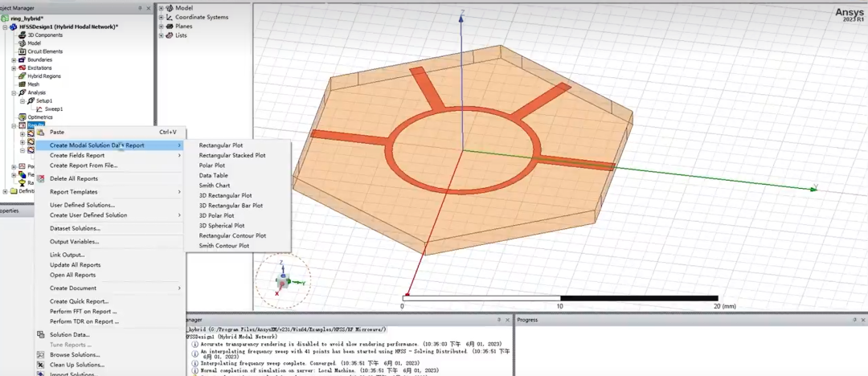The image size is (868, 376).
Task: Expand the Coordinate Systems tree node
Action: [x=162, y=17]
